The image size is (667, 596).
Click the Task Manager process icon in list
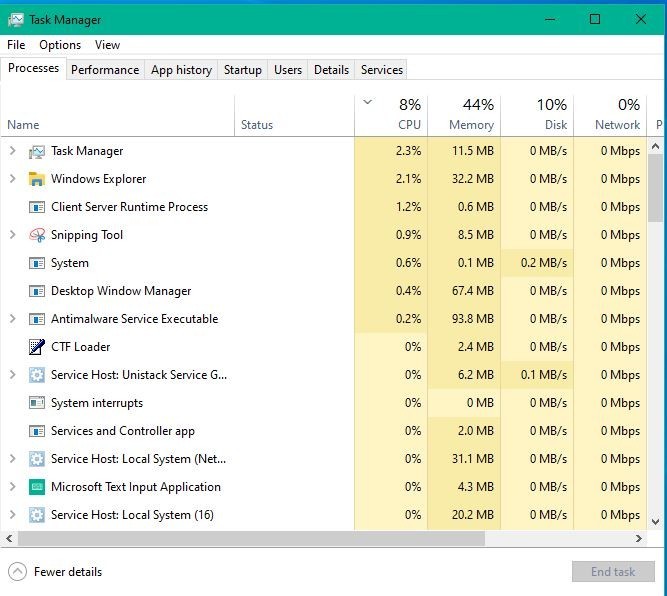pos(37,151)
